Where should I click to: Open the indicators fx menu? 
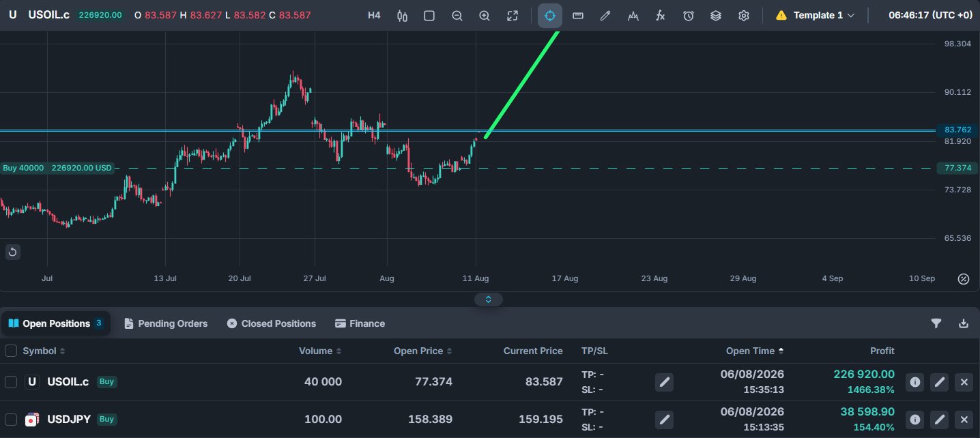(660, 16)
